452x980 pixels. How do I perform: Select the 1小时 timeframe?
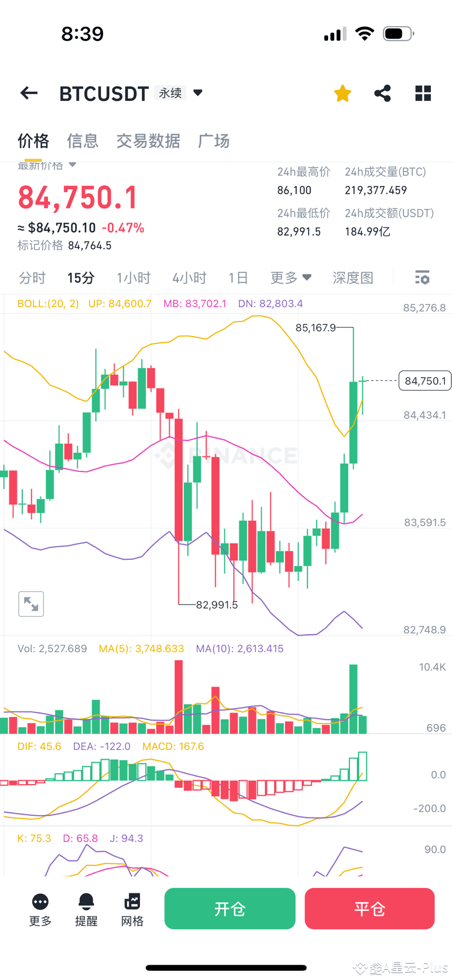click(x=134, y=278)
